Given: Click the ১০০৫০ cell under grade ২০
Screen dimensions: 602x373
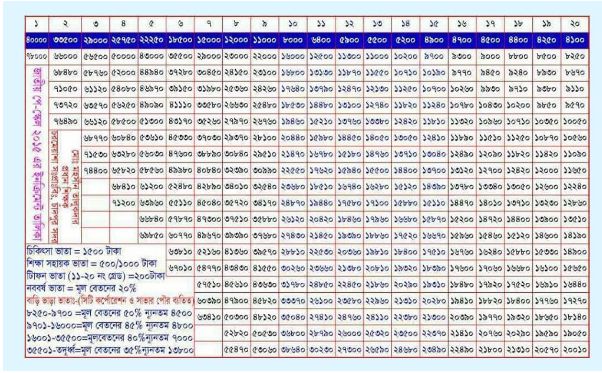Looking at the screenshot, I should pyautogui.click(x=575, y=121).
